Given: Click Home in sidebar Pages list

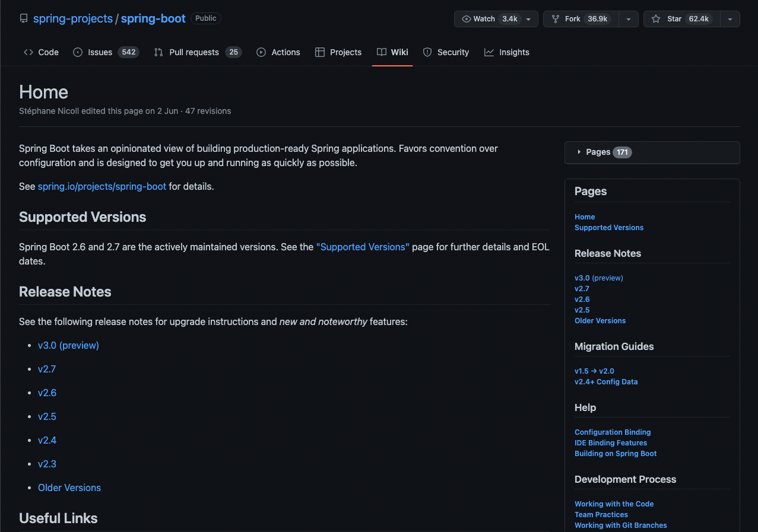Looking at the screenshot, I should (x=585, y=217).
